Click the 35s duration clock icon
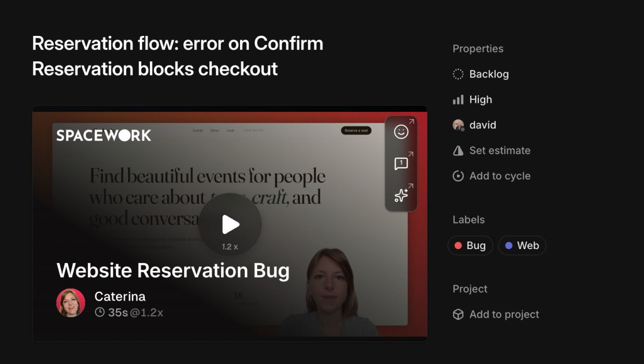Screen dimensions: 644x364 point(100,312)
